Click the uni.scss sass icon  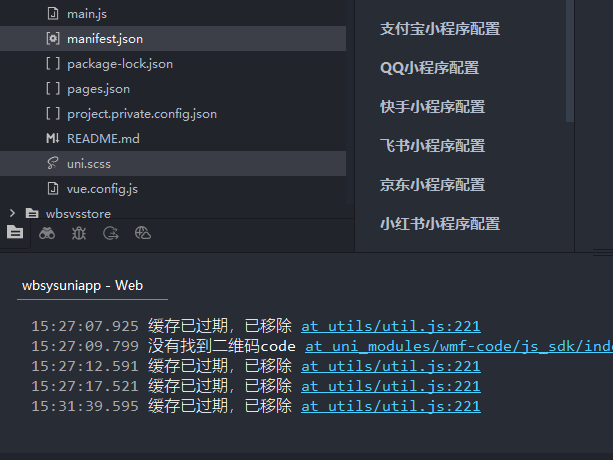[53, 163]
